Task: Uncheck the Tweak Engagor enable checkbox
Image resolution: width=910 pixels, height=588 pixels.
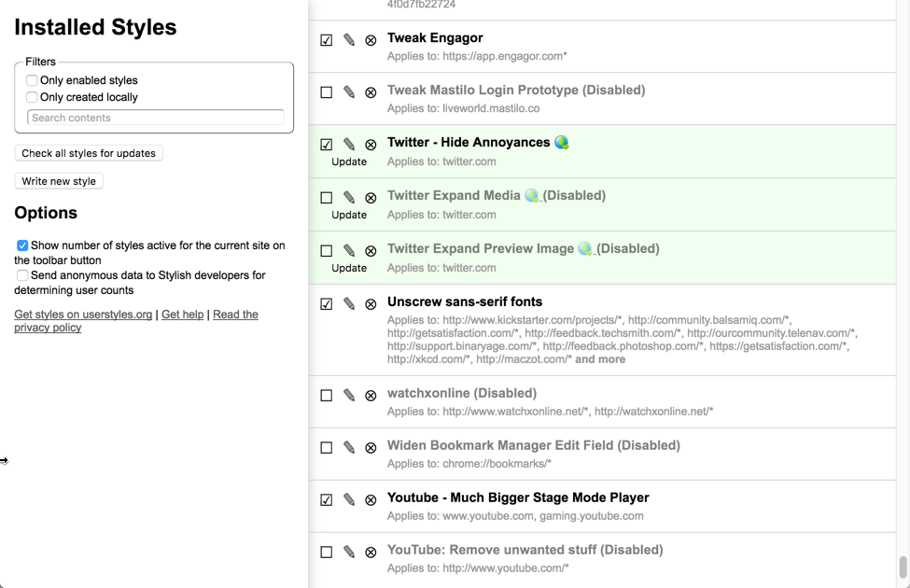Action: click(326, 39)
